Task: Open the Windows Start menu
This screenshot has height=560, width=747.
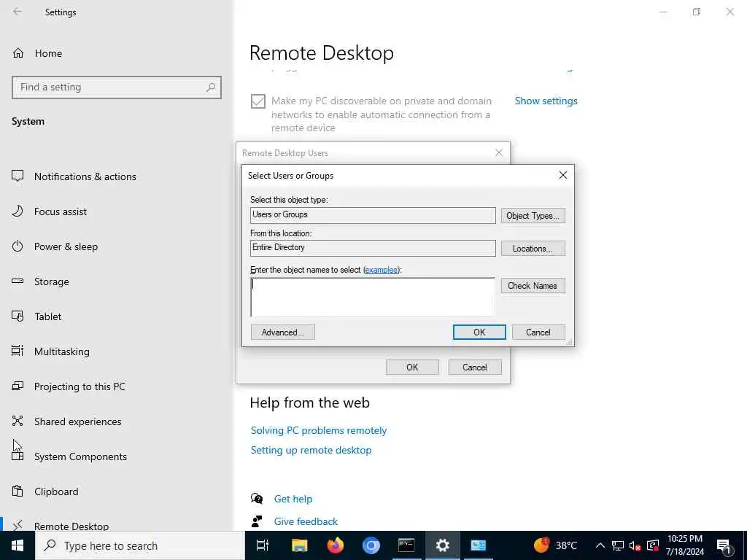Action: pos(18,545)
